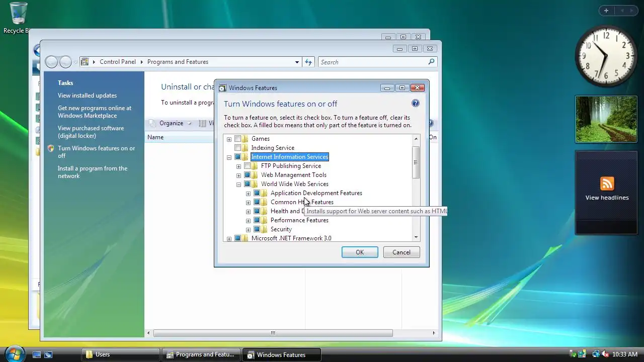Click the Windows Features title bar icon
The width and height of the screenshot is (644, 362).
[x=222, y=88]
